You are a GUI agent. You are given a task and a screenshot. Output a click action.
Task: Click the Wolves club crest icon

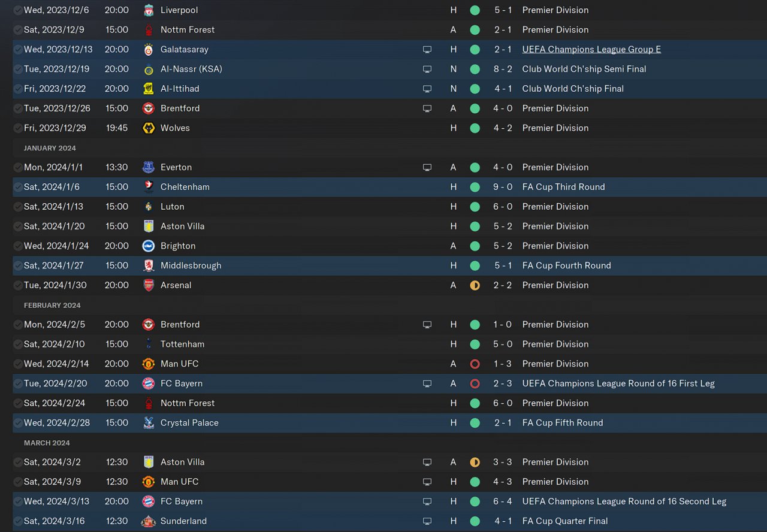tap(149, 128)
